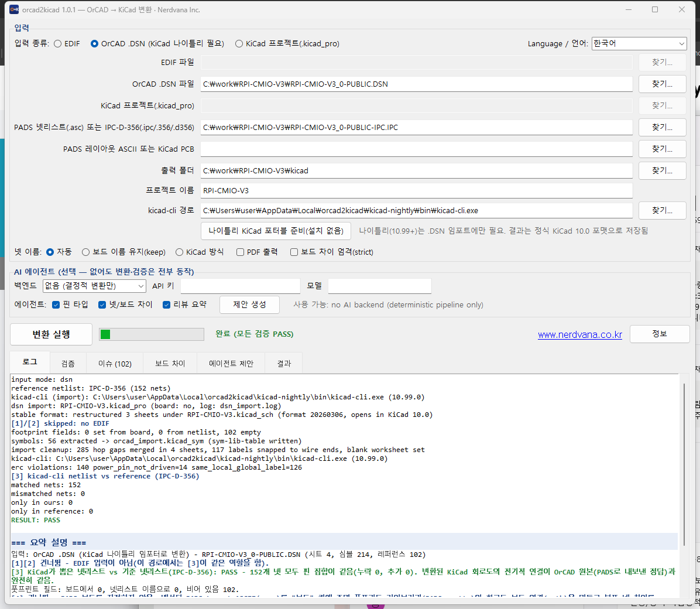Click the '[1]/[2] skipped: no EDIF' log line
Image resolution: width=700 pixels, height=609 pixels.
(x=60, y=423)
